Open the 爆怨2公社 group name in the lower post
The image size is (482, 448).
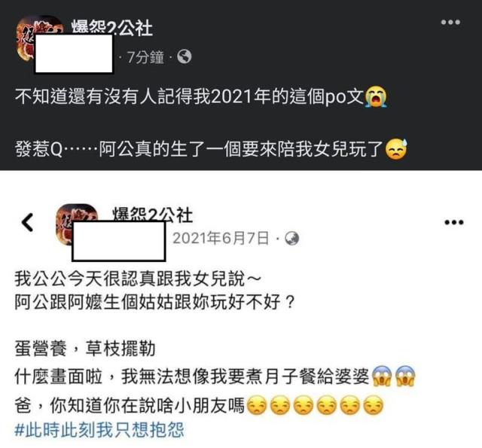[x=152, y=214]
